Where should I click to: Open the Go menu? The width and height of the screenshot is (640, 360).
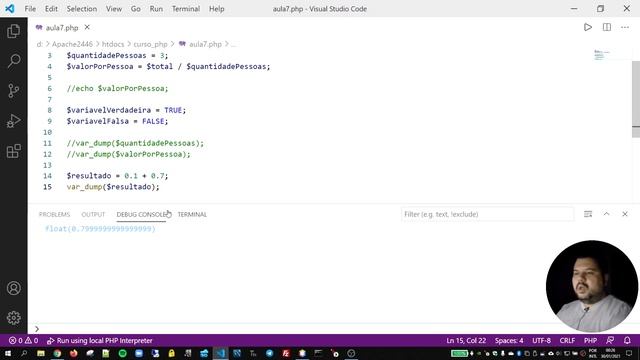136,9
